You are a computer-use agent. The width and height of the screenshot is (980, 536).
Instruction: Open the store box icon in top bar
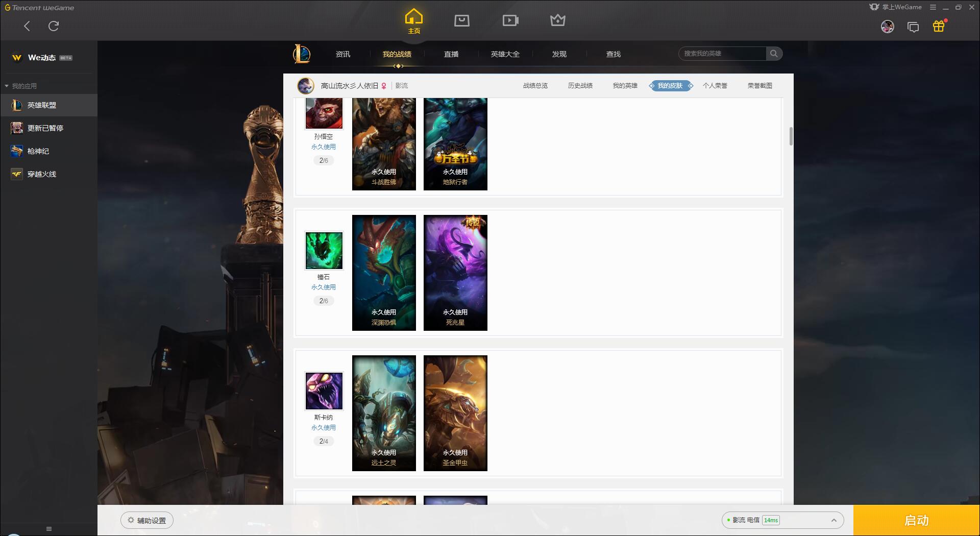(462, 20)
